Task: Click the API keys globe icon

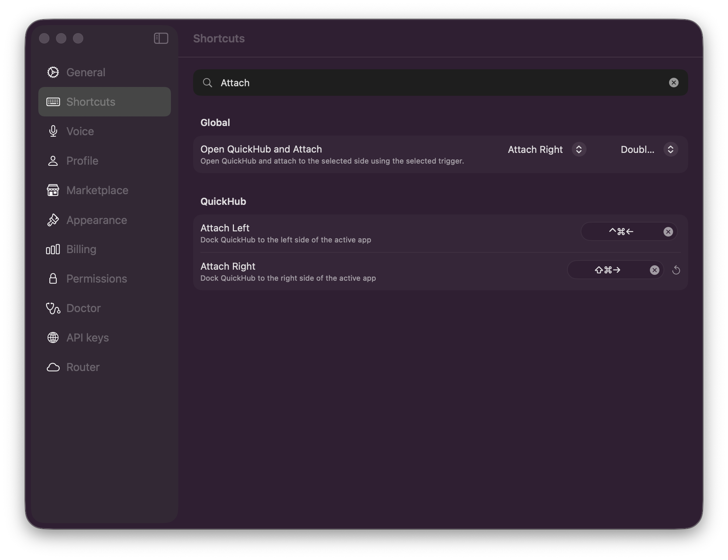Action: click(53, 337)
